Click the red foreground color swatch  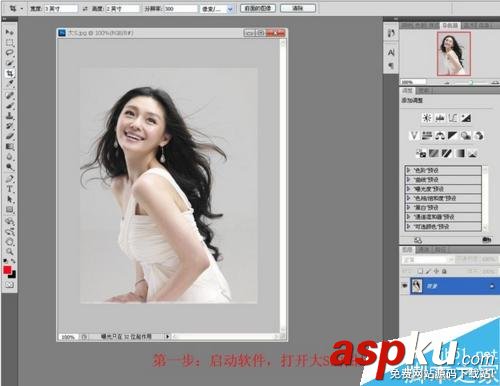[x=7, y=270]
